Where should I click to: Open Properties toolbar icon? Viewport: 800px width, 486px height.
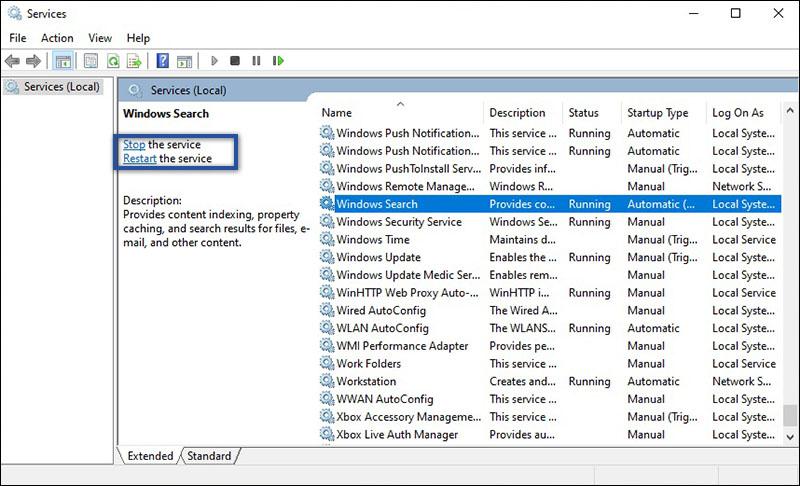(x=91, y=61)
